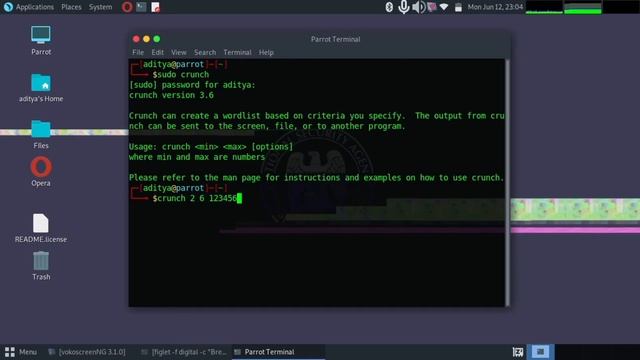Open the volume speaker tray icon
The height and width of the screenshot is (360, 640).
[418, 7]
